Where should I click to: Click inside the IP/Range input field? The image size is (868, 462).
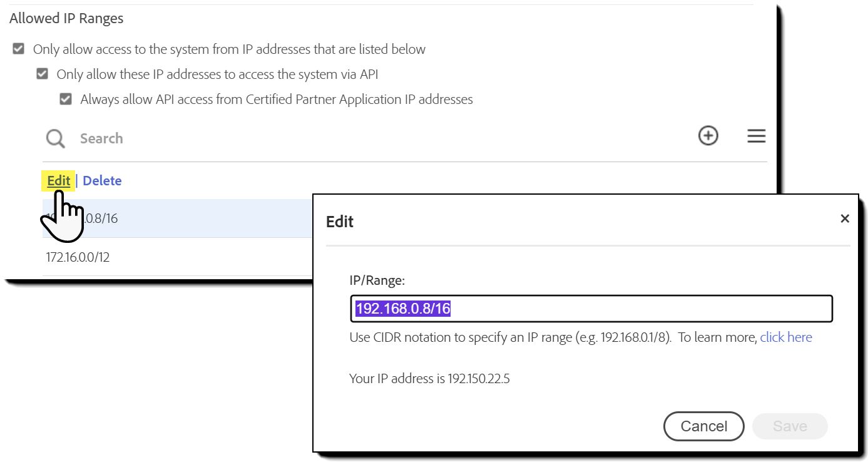[x=591, y=309]
